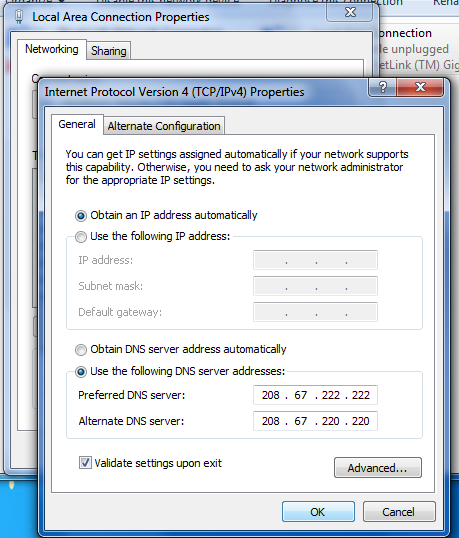Click the Local Area Connection network icon
The width and height of the screenshot is (459, 538).
[19, 17]
